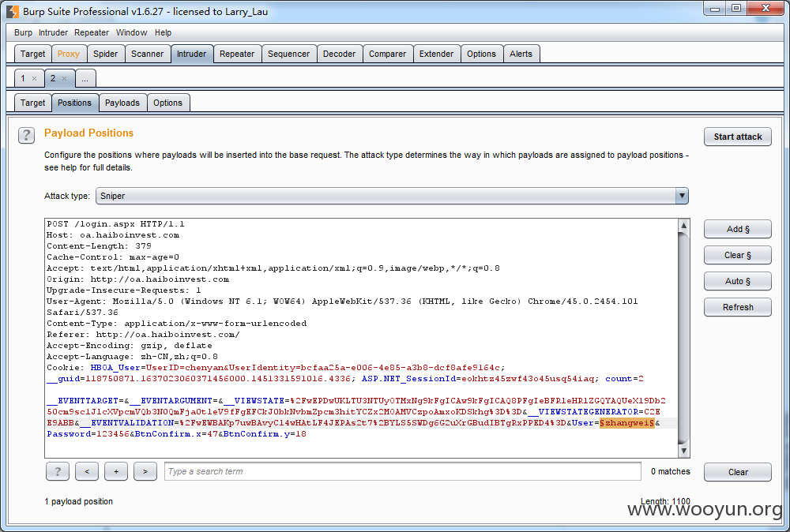This screenshot has width=790, height=532.
Task: Switch to the top-level Target tab
Action: coord(32,54)
